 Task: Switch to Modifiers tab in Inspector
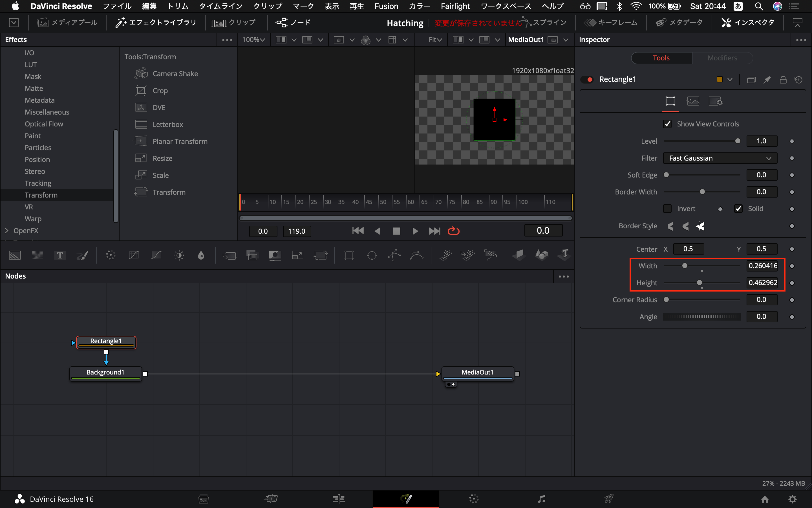click(x=722, y=58)
